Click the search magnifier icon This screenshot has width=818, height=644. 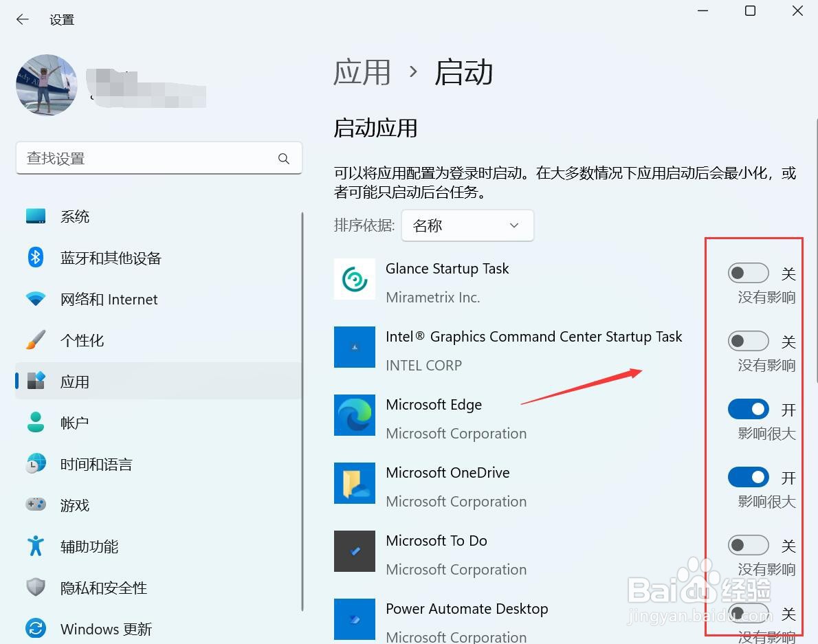point(284,159)
